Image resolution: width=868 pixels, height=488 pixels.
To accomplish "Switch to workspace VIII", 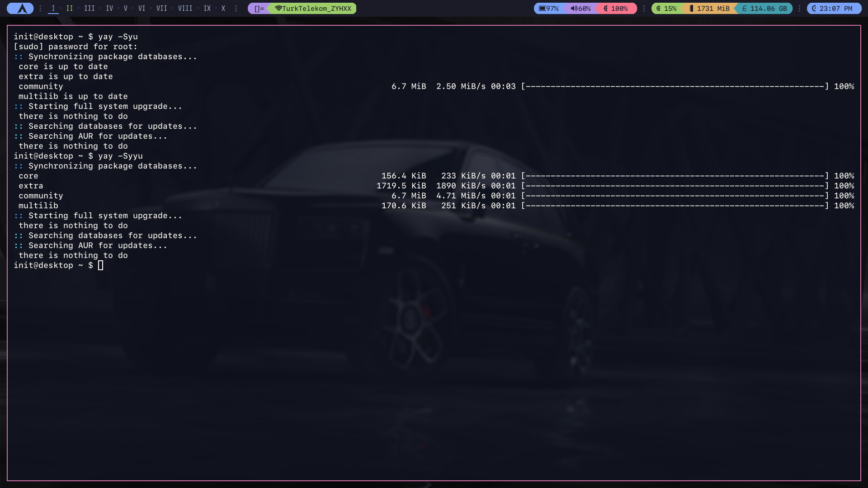I will pyautogui.click(x=185, y=9).
